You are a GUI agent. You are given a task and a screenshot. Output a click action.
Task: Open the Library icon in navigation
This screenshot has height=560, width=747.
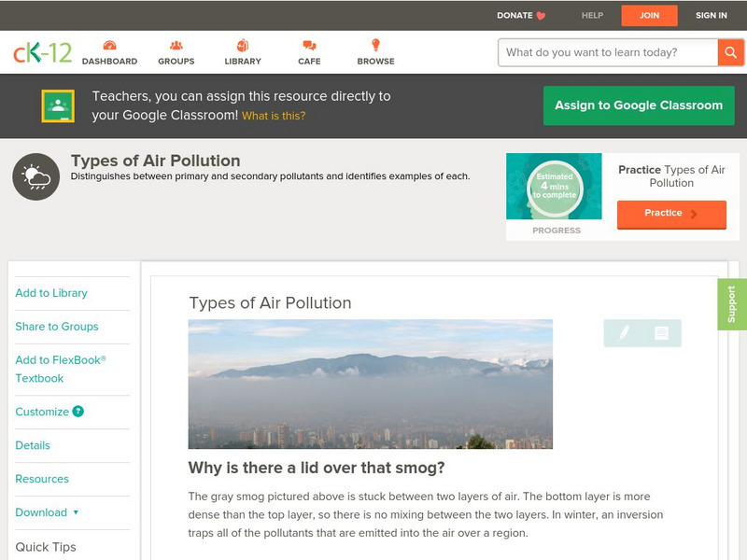[243, 46]
